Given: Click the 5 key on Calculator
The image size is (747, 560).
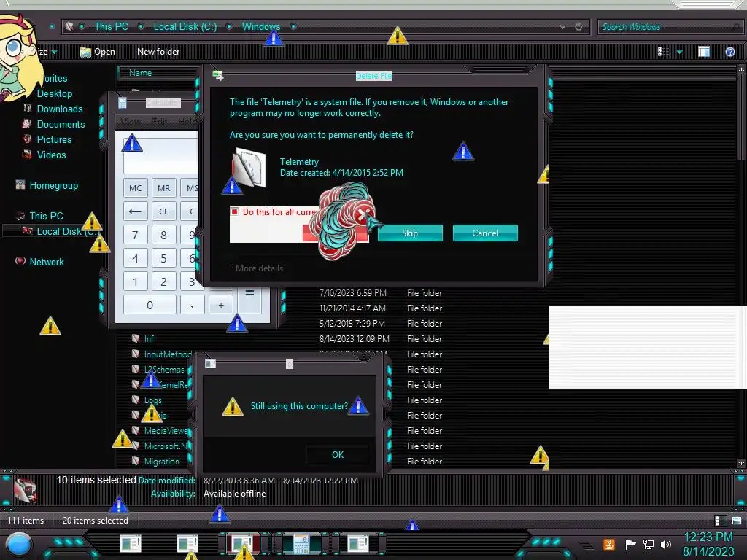Looking at the screenshot, I should (163, 258).
